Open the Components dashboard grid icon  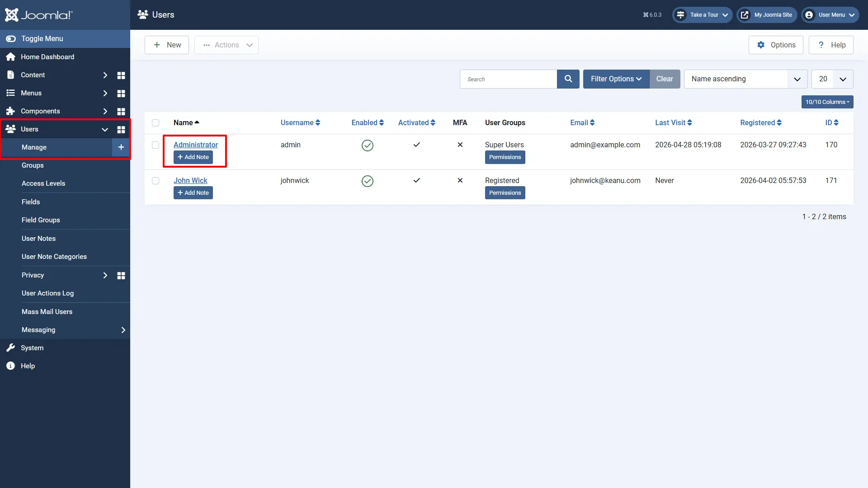[x=121, y=111]
